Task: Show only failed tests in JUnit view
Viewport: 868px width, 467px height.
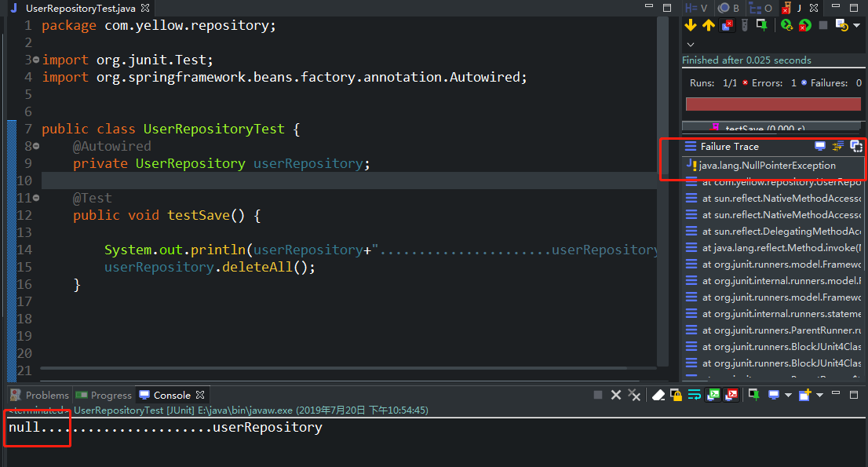Action: pos(726,26)
